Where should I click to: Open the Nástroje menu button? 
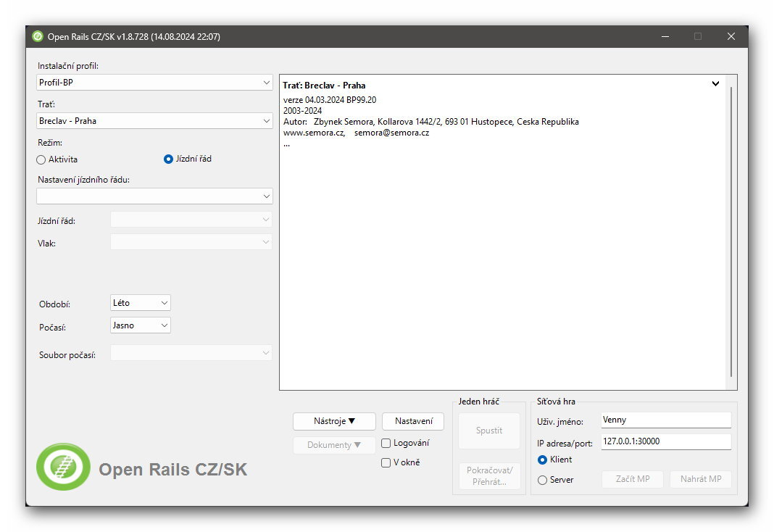click(x=334, y=421)
